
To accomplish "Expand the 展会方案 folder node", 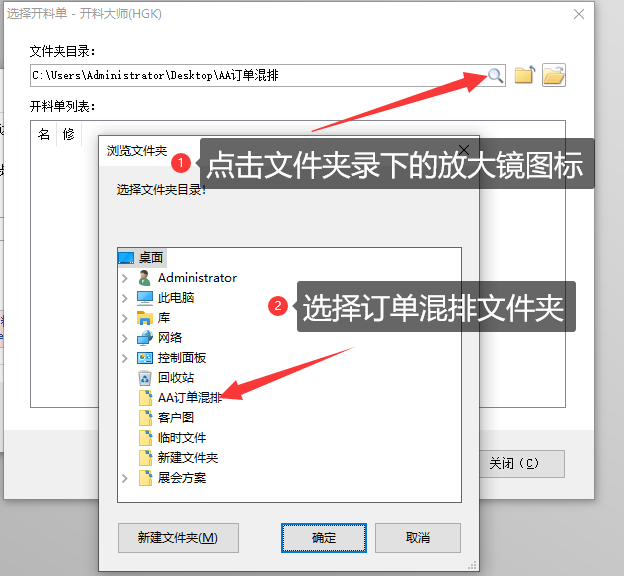I will pos(125,478).
